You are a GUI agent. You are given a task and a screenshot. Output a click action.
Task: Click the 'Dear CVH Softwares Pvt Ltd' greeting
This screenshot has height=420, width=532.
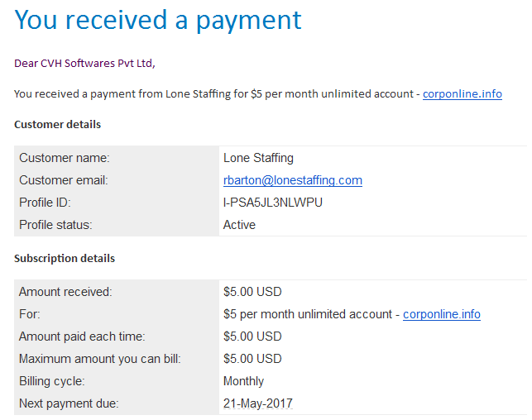tap(84, 63)
